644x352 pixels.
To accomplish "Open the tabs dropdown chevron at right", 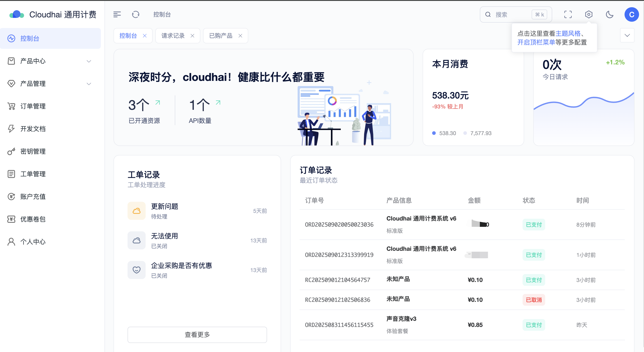I will (x=627, y=35).
